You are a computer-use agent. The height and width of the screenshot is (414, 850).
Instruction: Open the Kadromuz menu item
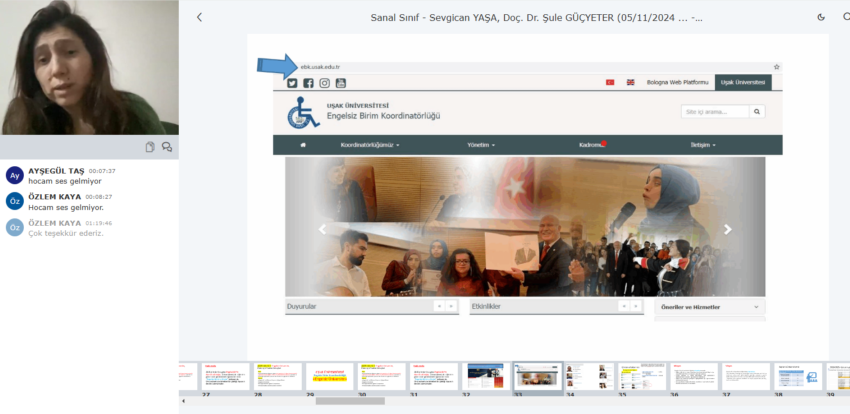[x=591, y=145]
